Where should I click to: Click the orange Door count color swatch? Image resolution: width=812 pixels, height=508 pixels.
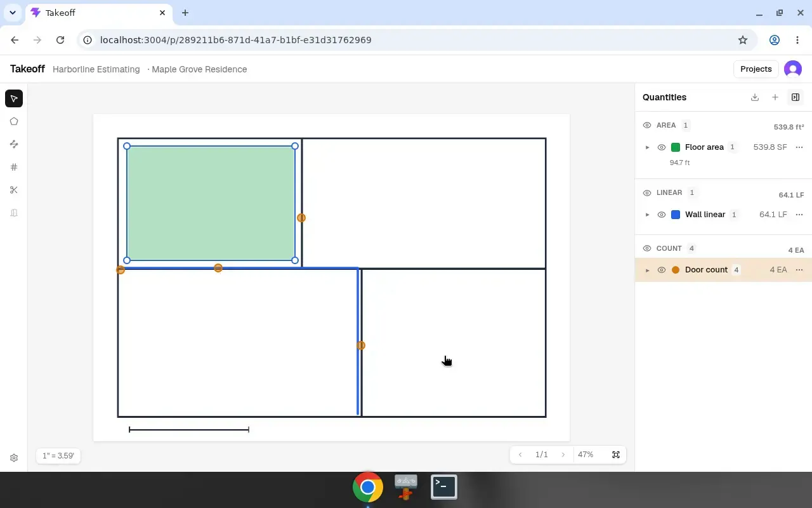click(676, 270)
